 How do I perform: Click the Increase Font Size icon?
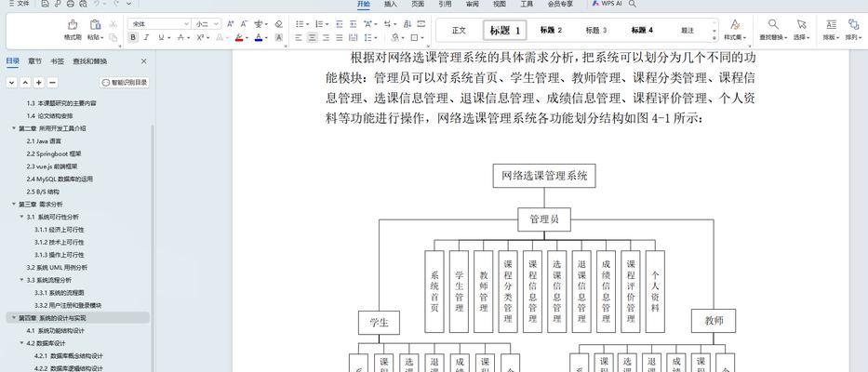231,24
